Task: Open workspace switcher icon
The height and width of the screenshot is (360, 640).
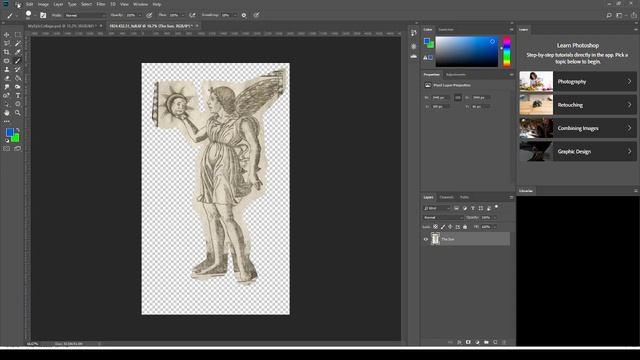Action: click(619, 15)
